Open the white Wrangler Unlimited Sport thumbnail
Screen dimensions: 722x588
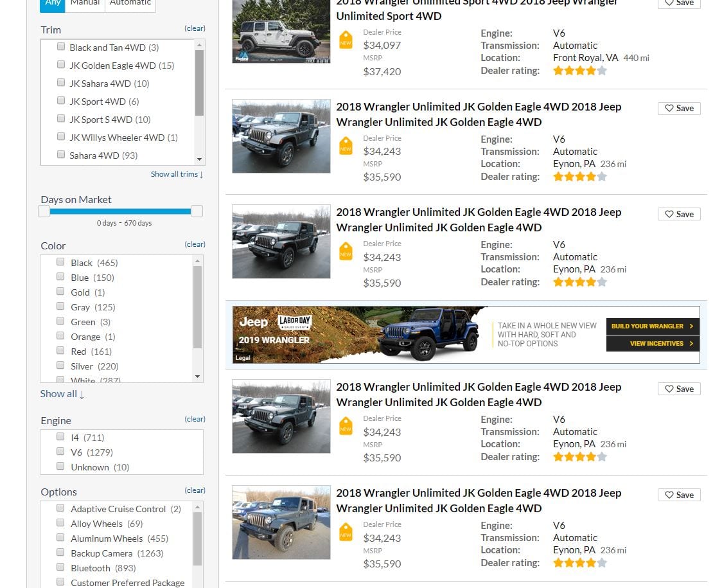point(281,31)
